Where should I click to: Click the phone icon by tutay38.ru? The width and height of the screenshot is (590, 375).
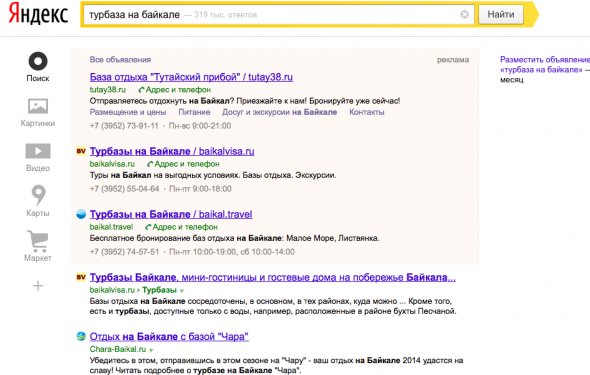tap(141, 90)
